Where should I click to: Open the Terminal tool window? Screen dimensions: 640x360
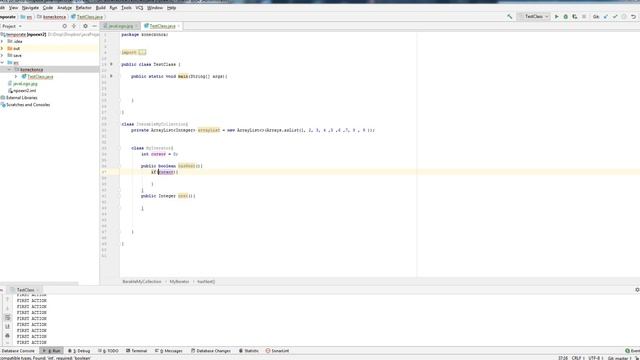point(137,351)
